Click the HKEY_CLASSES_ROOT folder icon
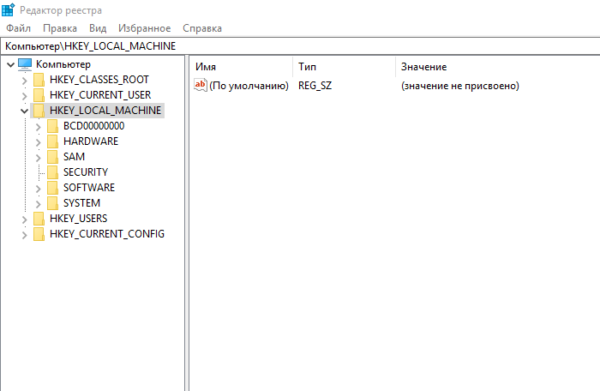The image size is (600, 391). [39, 80]
